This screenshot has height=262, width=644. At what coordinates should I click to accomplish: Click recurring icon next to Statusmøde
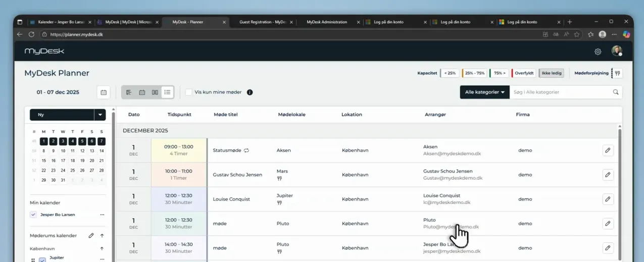(x=246, y=150)
